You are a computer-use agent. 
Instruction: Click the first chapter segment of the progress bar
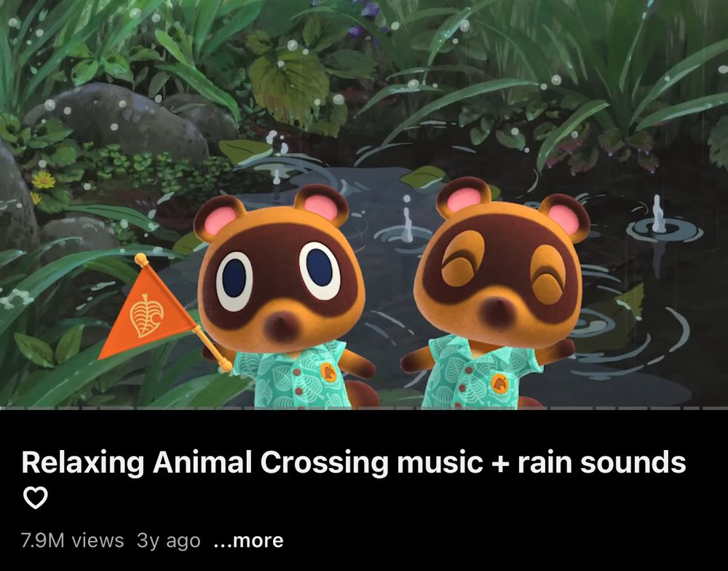tap(12, 408)
